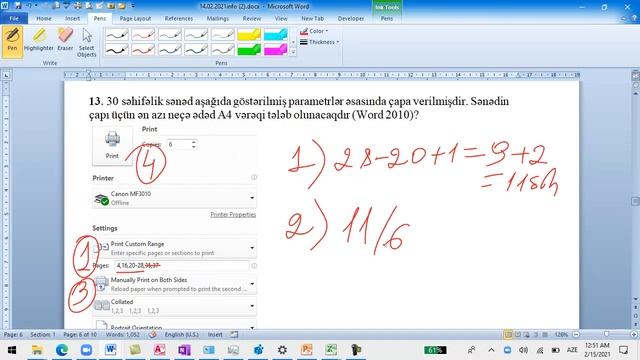This screenshot has height=360, width=640.
Task: Open Settings gear from taskbar
Action: 282,350
